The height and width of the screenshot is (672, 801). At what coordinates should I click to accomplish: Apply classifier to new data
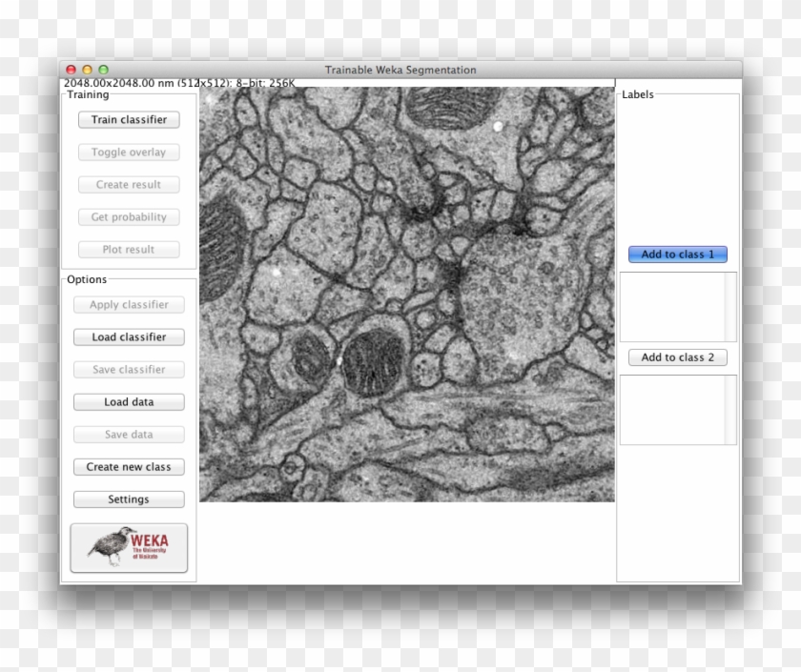[128, 304]
